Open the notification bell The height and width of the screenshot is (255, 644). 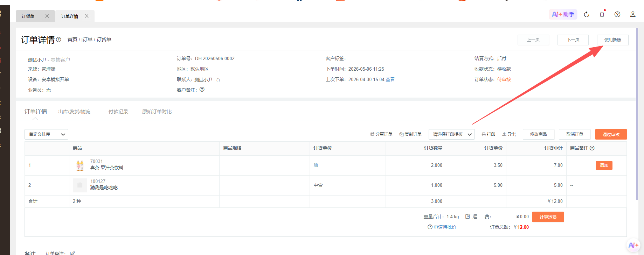click(x=602, y=14)
